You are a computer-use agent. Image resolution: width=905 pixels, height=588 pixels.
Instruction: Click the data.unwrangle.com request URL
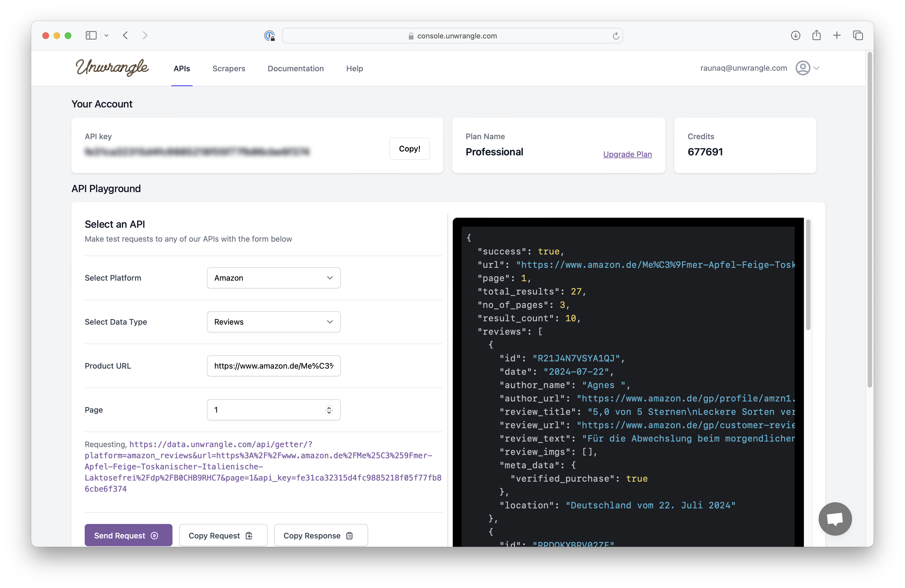tap(263, 466)
